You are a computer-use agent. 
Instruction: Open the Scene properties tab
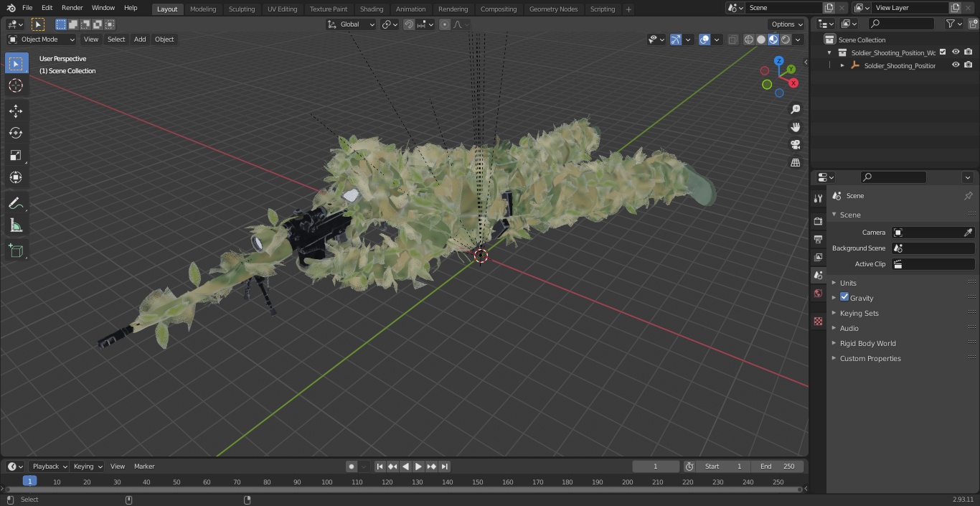click(x=818, y=275)
